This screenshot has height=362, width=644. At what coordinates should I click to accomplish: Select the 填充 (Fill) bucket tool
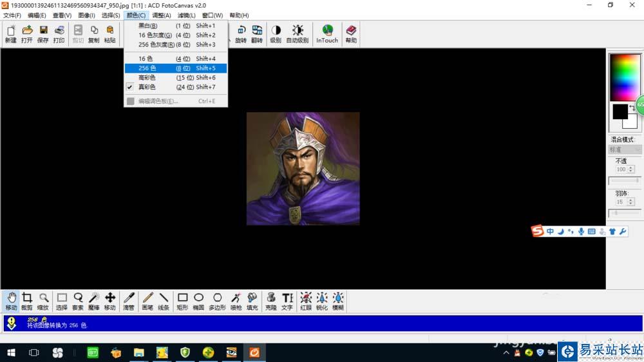click(252, 301)
